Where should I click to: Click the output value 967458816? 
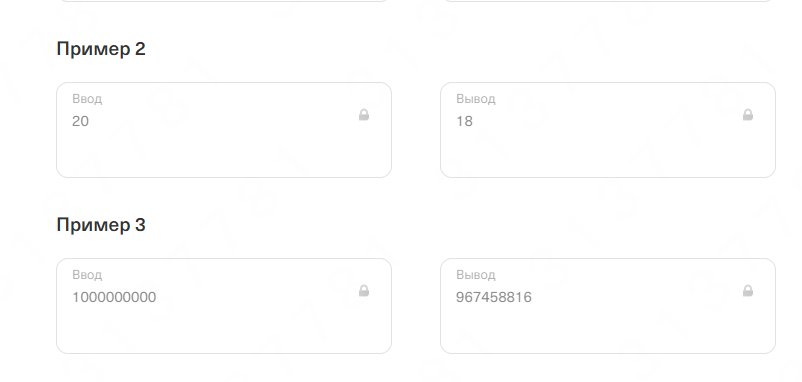494,298
